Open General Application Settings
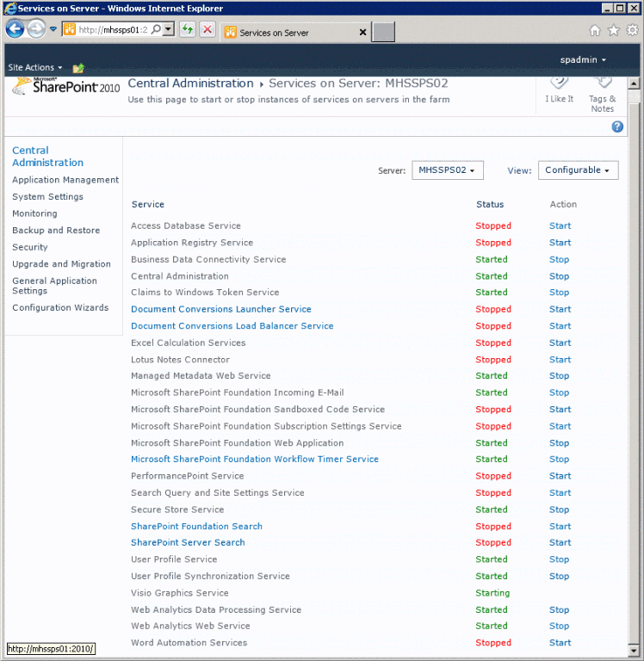Viewport: 644px width, 661px height. coord(54,286)
